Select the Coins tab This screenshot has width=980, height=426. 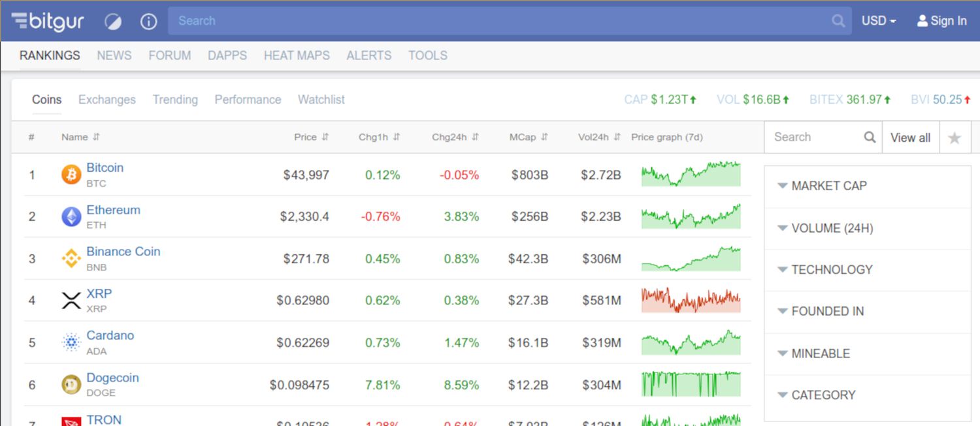pyautogui.click(x=47, y=100)
